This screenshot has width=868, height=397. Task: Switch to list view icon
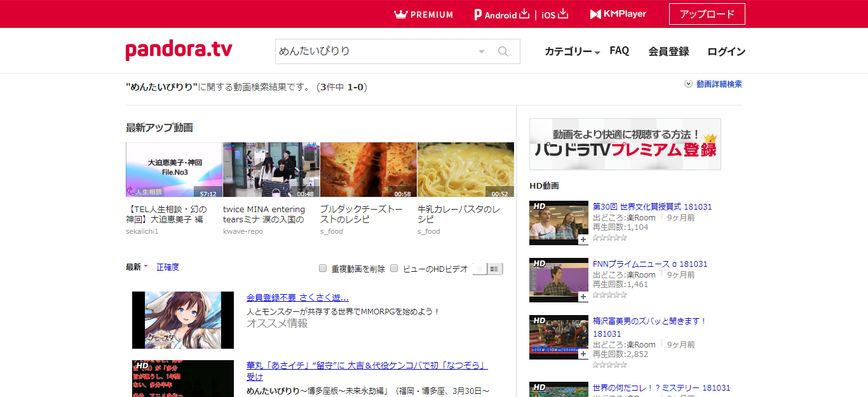480,269
